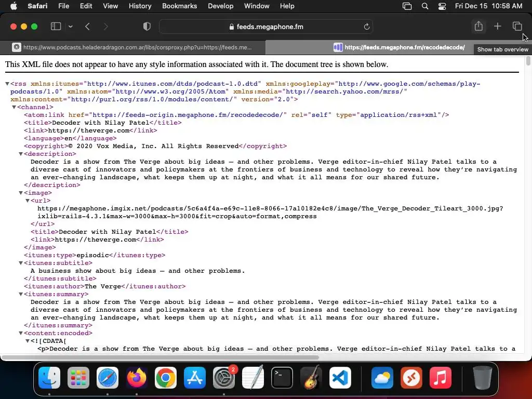Viewport: 532px width, 399px height.
Task: Switch to the heladeradragon corsproxy tab
Action: tap(132, 47)
